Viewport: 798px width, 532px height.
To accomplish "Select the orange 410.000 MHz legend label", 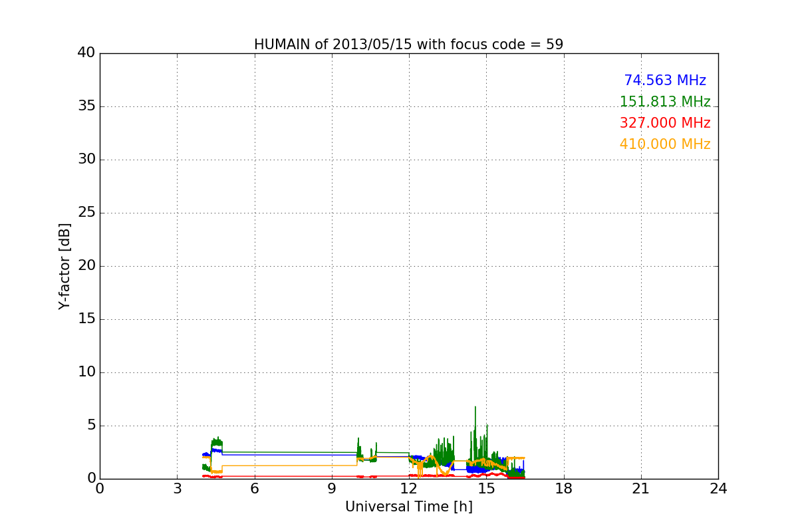I will 665,144.
